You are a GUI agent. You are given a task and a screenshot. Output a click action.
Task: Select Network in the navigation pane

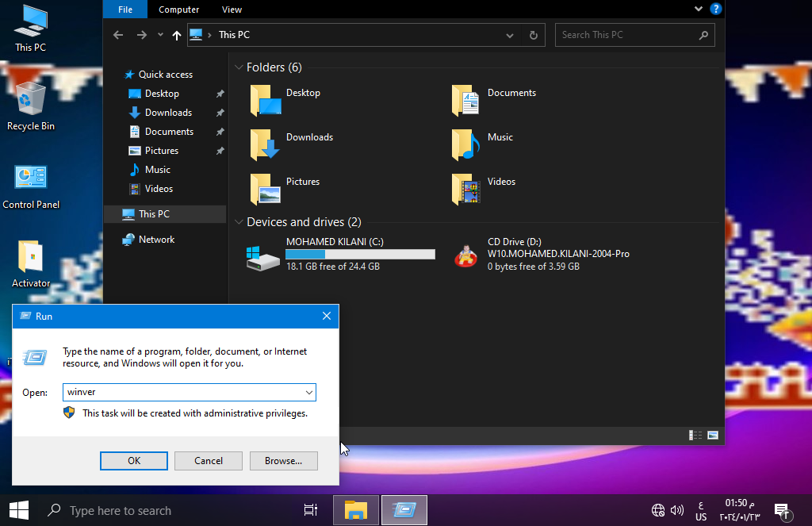click(x=156, y=240)
